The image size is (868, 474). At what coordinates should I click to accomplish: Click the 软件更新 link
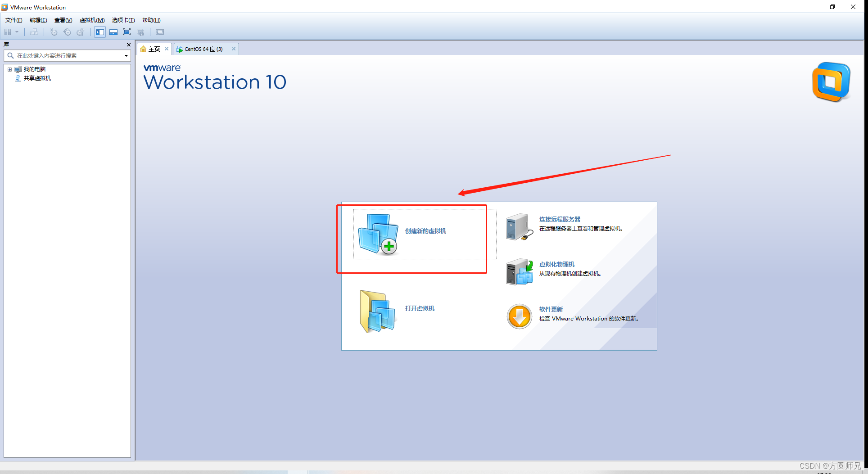point(551,309)
